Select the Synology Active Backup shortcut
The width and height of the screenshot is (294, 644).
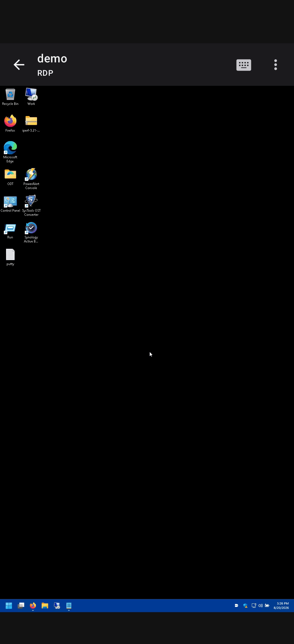click(x=31, y=232)
